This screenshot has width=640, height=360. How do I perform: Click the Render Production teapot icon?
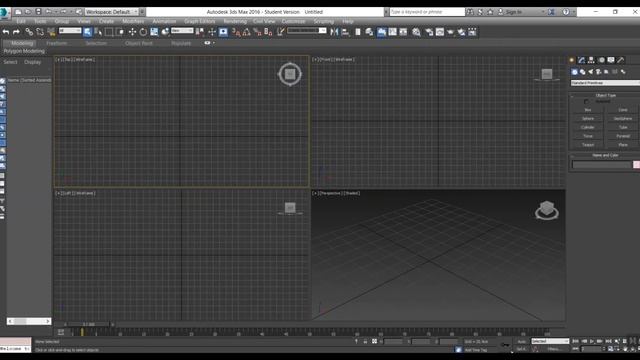tap(450, 32)
